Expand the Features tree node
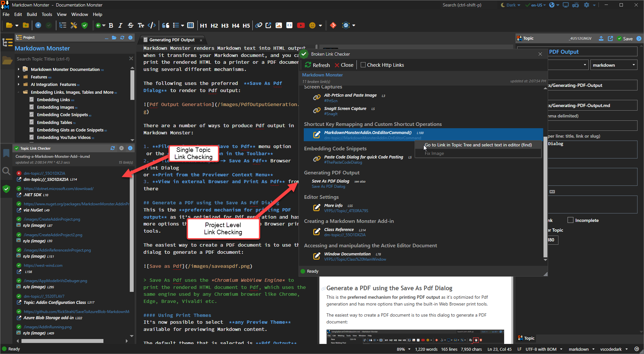Viewport: 644px width, 354px height. (x=19, y=77)
